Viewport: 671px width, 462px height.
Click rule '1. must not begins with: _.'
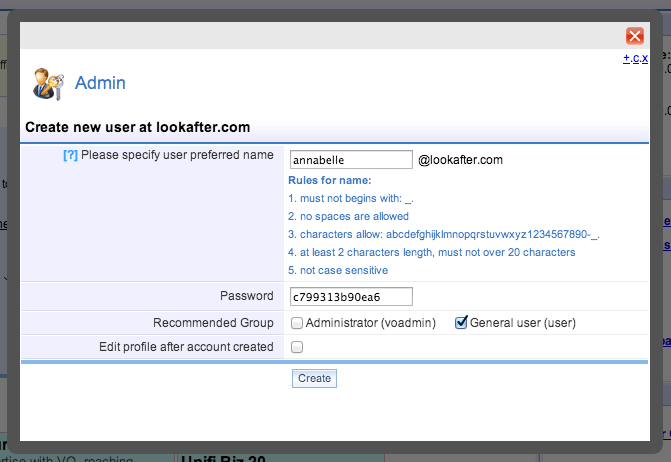tap(351, 198)
